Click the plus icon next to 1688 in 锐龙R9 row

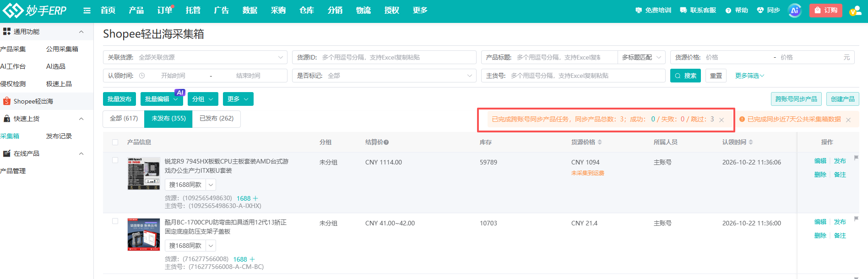[255, 198]
